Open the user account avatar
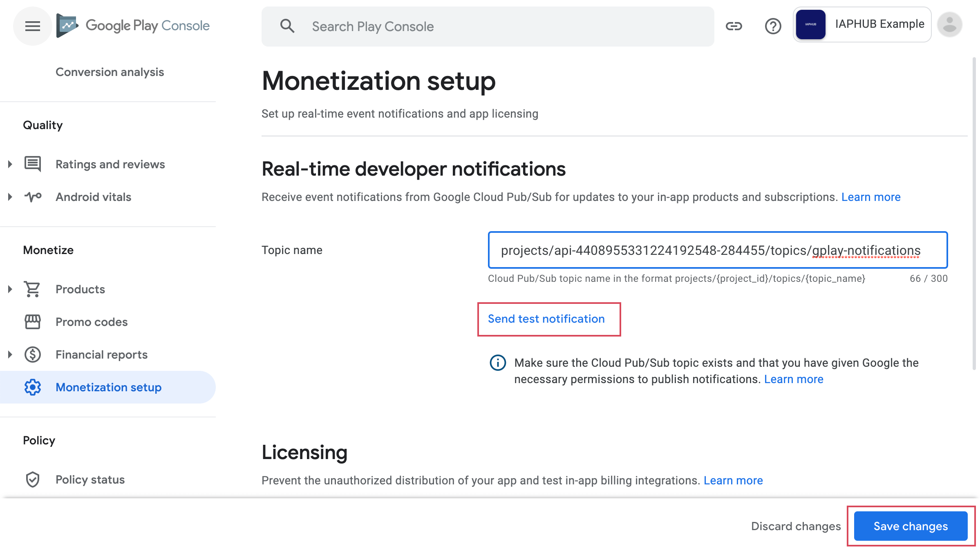The width and height of the screenshot is (980, 553). (x=949, y=25)
